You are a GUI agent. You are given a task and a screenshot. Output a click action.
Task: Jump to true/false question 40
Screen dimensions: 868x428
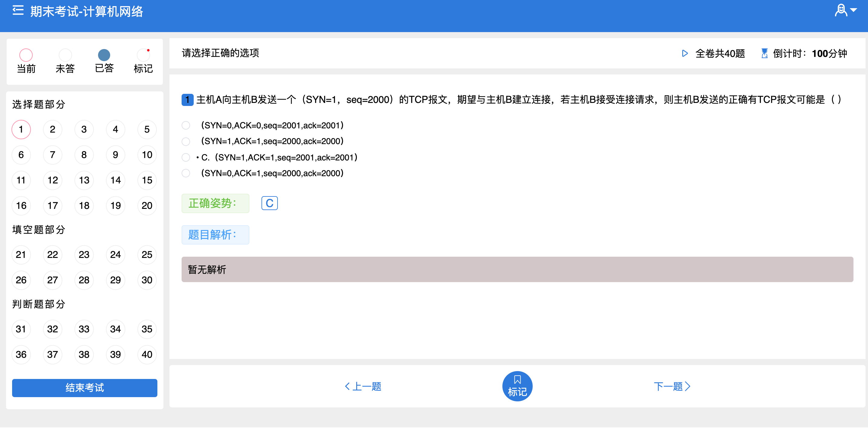(x=147, y=355)
